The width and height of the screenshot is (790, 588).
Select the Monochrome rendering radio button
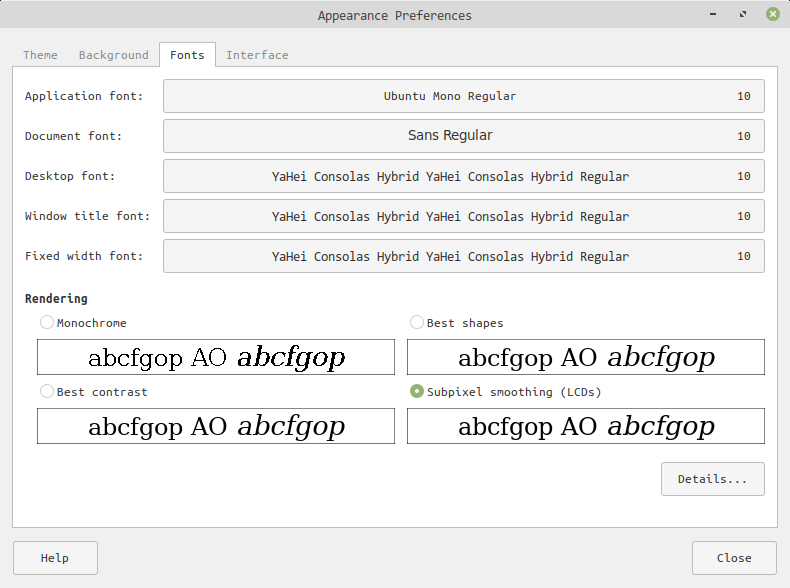click(47, 323)
